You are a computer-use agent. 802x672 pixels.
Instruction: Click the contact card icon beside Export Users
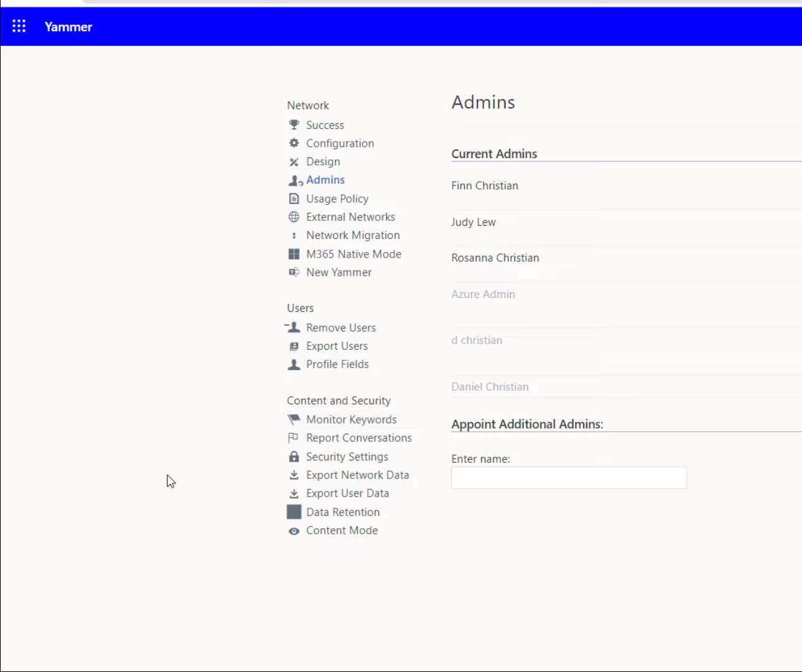tap(294, 346)
